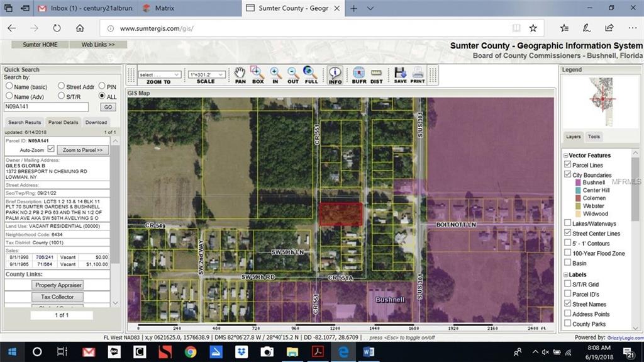
Task: Switch to the Search Results tab
Action: (25, 122)
